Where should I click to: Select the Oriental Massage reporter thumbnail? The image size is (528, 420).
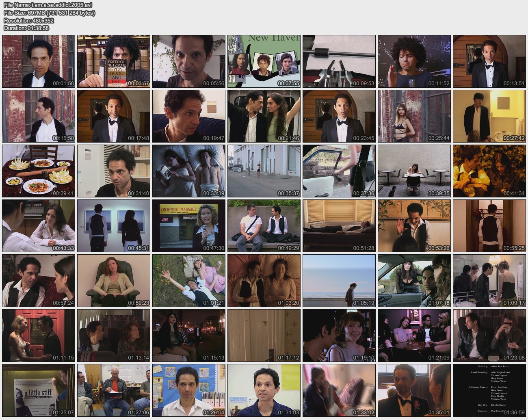[189, 226]
